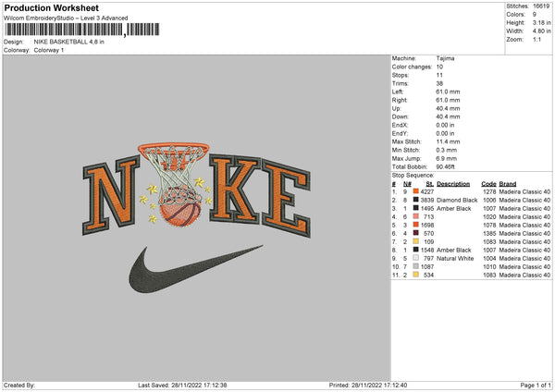Click the Max Jump value 6.9 mm
Image resolution: width=555 pixels, height=392 pixels.
click(447, 158)
